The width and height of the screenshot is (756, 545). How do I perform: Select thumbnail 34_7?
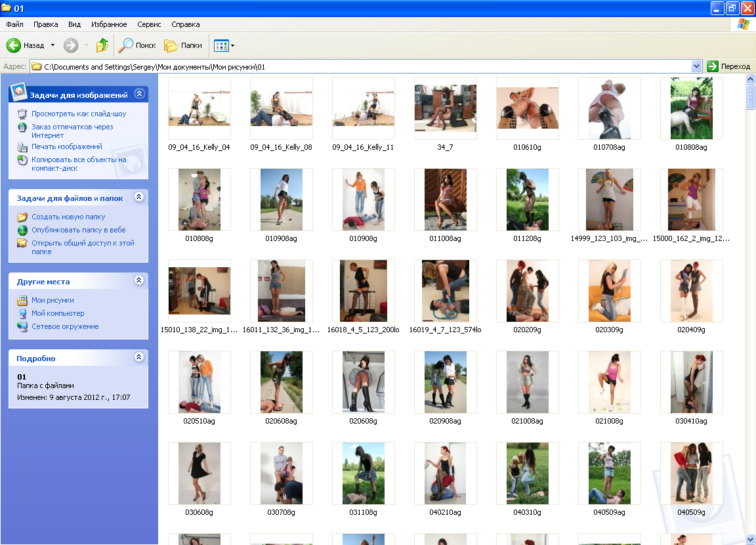[445, 108]
